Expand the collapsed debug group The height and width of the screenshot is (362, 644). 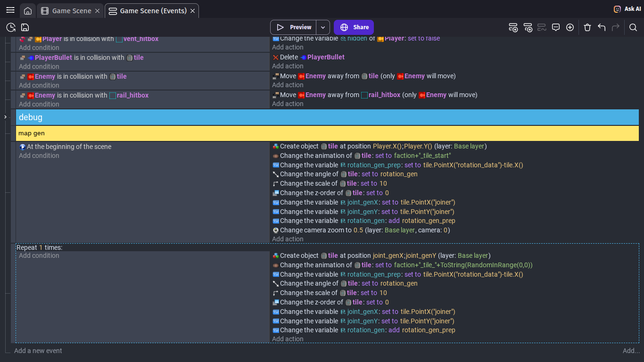tap(6, 117)
